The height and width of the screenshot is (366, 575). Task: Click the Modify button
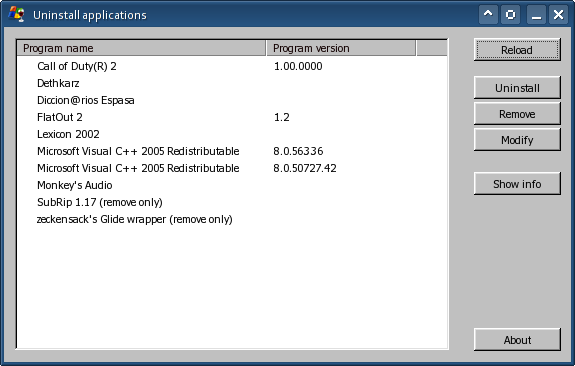pyautogui.click(x=517, y=140)
